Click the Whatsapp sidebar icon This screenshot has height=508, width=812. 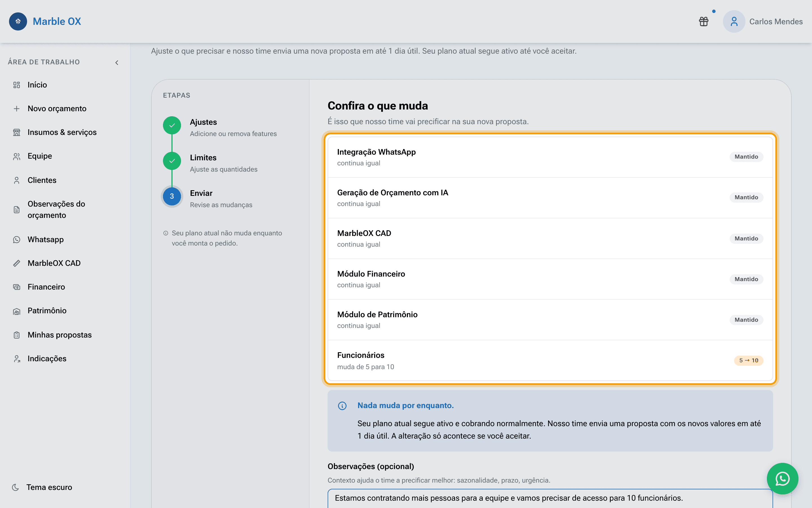pos(16,240)
